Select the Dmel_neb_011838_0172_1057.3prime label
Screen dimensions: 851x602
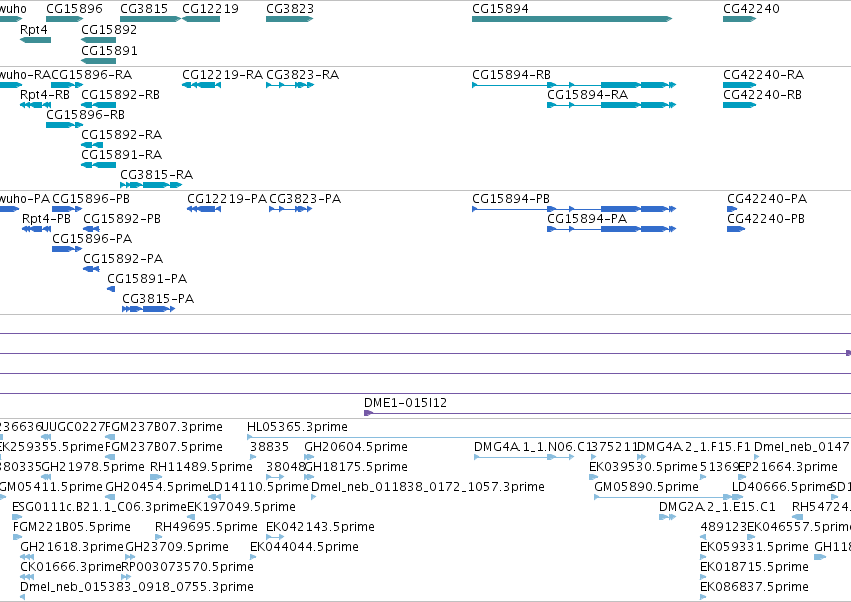pyautogui.click(x=428, y=487)
